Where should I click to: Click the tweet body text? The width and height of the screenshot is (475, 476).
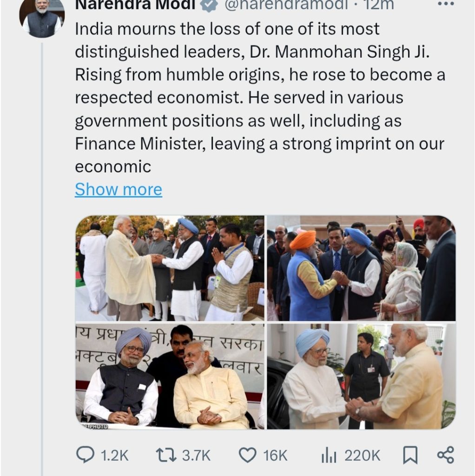point(260,98)
